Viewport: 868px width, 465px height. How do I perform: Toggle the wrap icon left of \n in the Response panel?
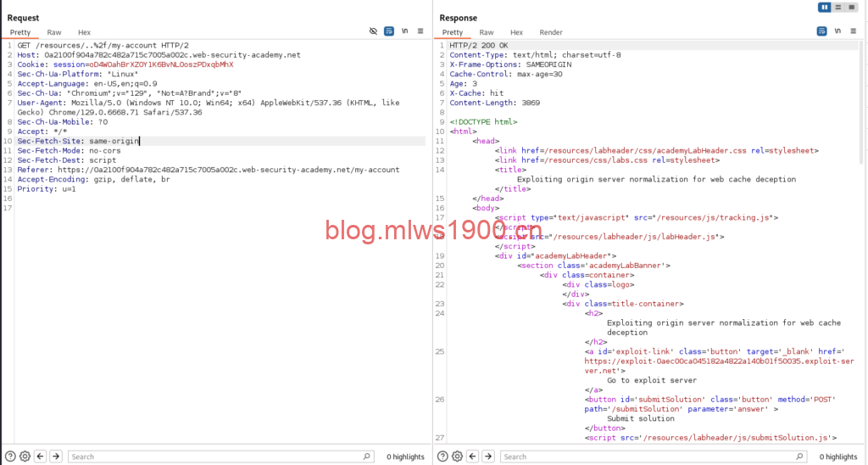(x=822, y=31)
